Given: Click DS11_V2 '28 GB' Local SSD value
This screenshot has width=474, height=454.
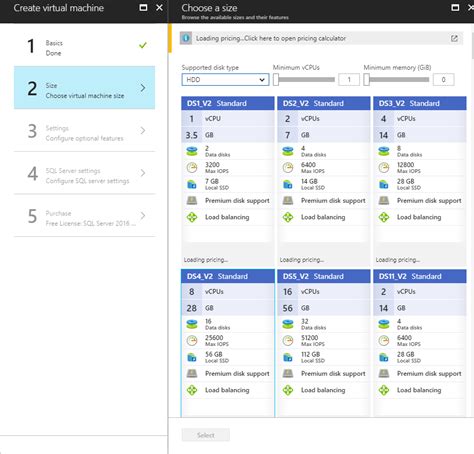Looking at the screenshot, I should (406, 354).
